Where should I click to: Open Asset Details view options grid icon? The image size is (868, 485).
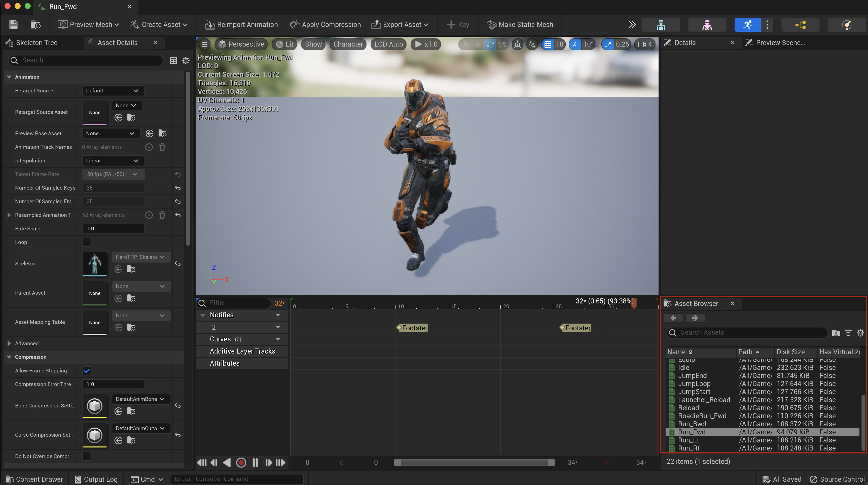tap(173, 61)
